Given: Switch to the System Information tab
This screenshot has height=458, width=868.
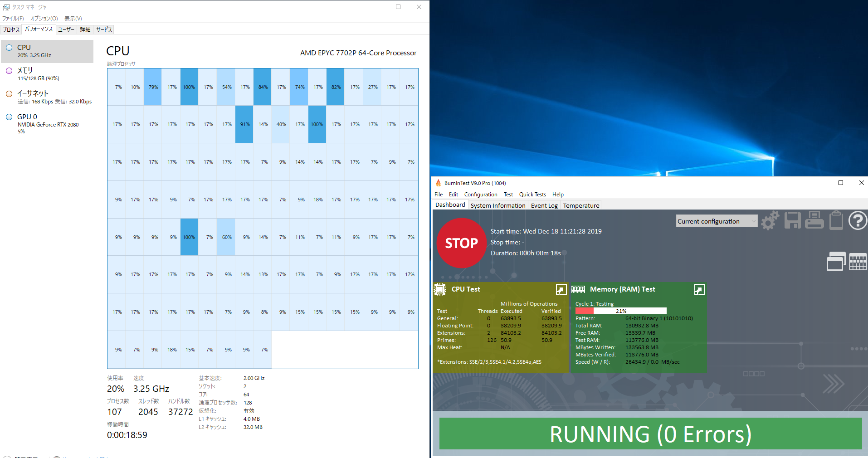Looking at the screenshot, I should 498,205.
